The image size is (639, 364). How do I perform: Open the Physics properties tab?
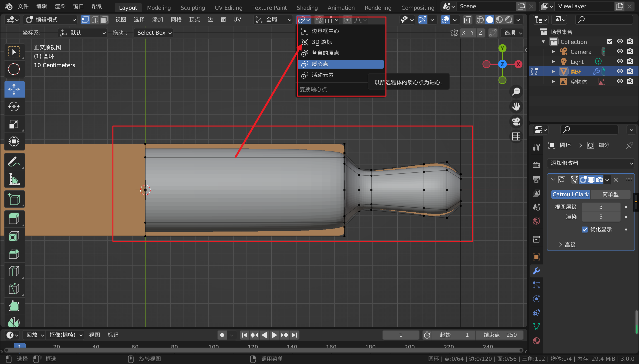click(x=536, y=299)
